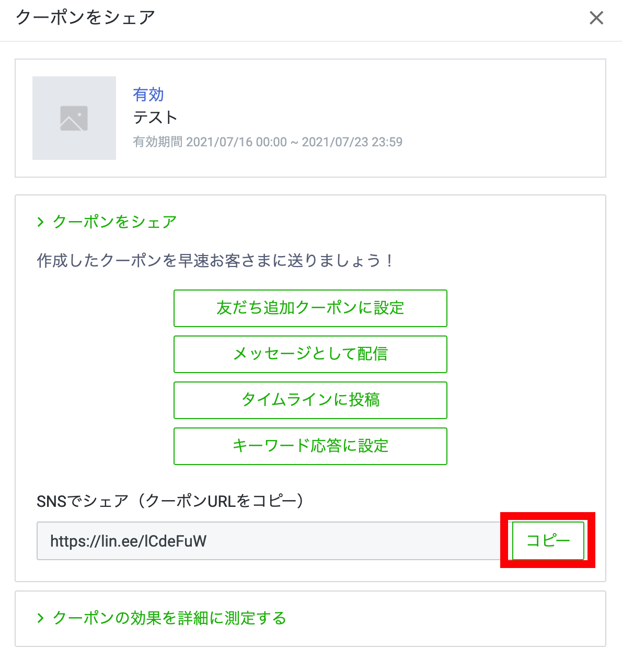The width and height of the screenshot is (622, 672).
Task: Select タイムラインに投稿 button
Action: click(x=310, y=400)
